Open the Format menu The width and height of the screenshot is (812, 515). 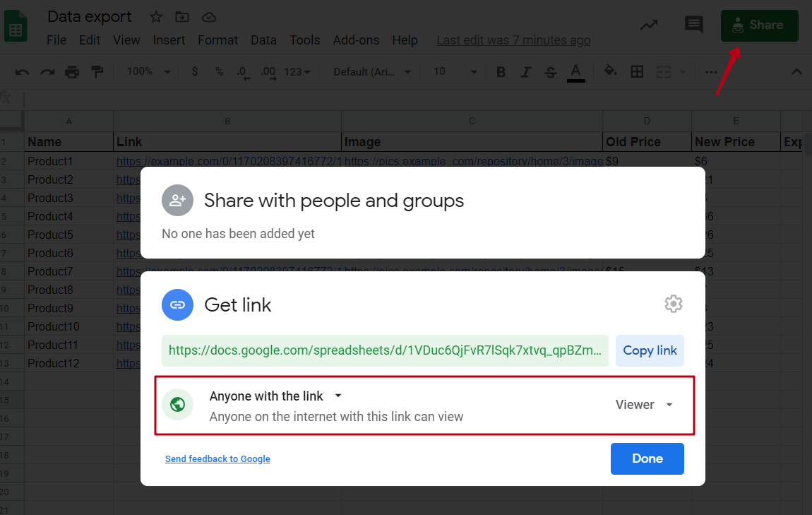tap(217, 40)
